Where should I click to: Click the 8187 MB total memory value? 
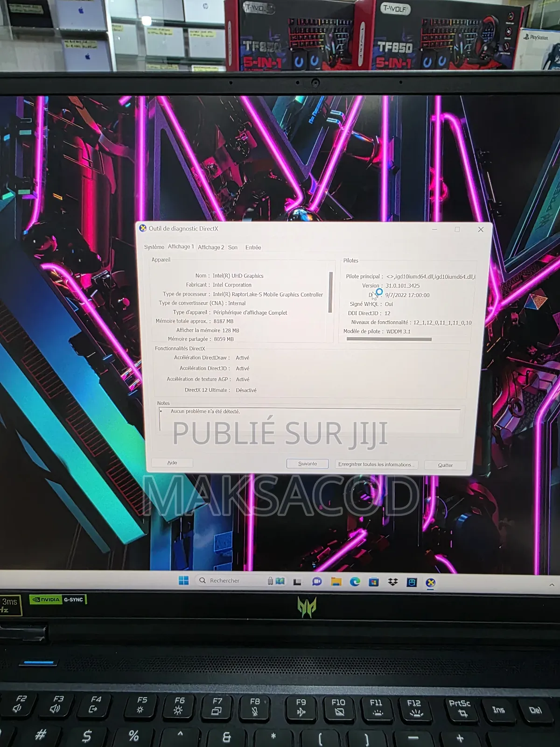tap(223, 321)
